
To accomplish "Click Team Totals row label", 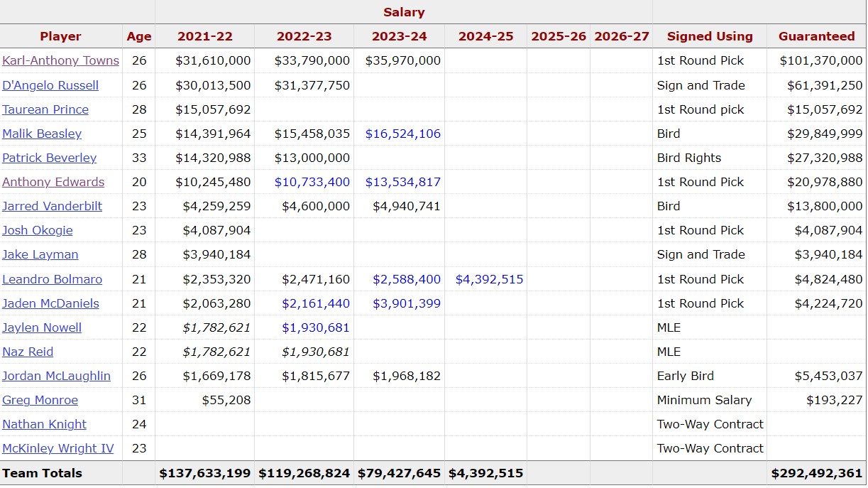I will pyautogui.click(x=43, y=473).
